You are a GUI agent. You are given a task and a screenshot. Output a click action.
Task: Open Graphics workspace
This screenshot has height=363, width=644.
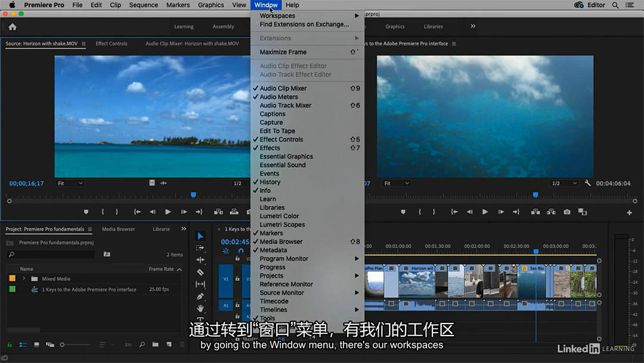pos(395,27)
